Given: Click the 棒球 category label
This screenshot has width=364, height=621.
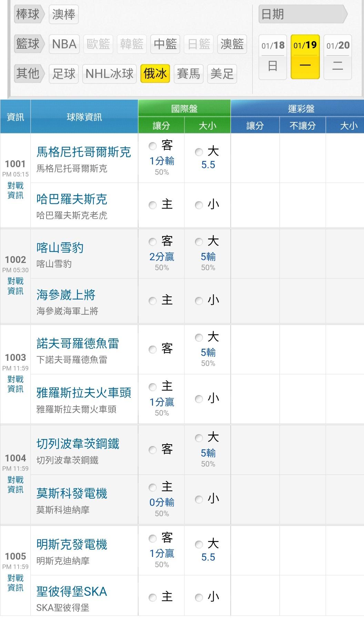Looking at the screenshot, I should [x=30, y=14].
